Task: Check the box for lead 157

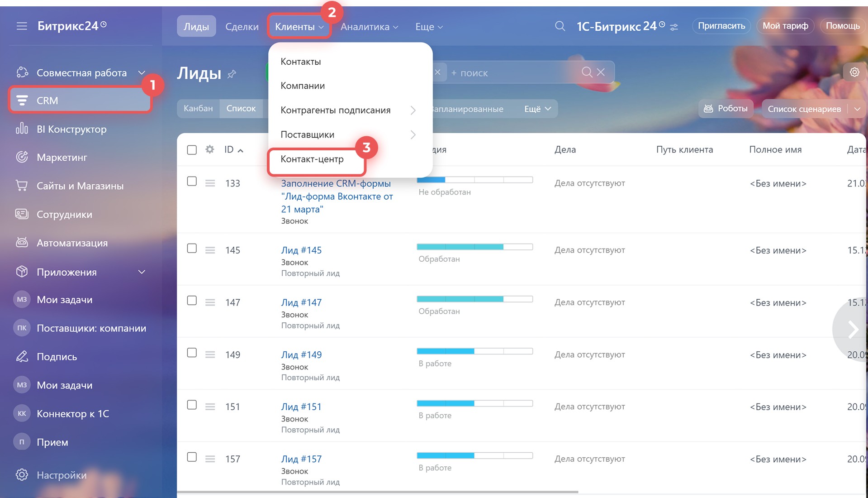Action: [x=192, y=457]
